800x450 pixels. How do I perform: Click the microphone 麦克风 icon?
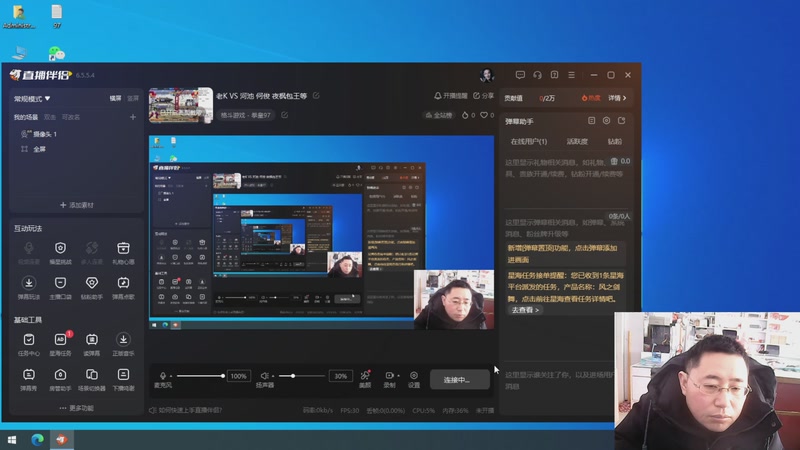163,376
